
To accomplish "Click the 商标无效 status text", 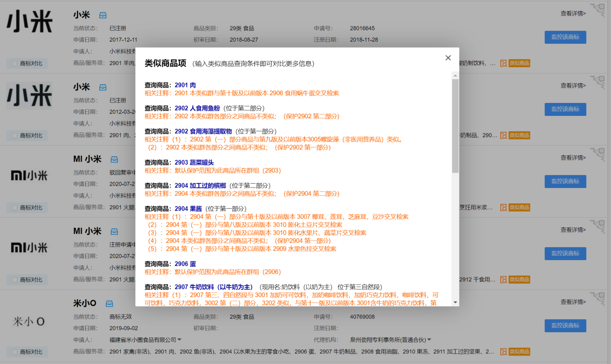I will pos(120,317).
